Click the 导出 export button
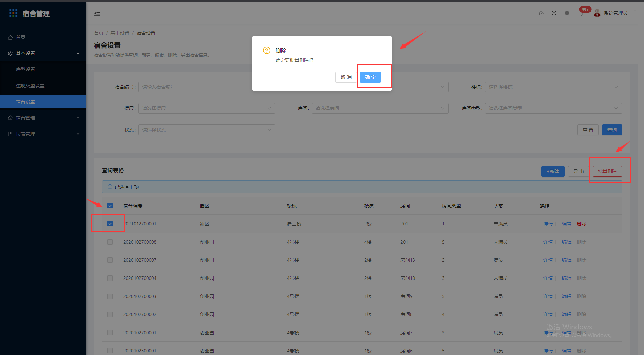Image resolution: width=644 pixels, height=355 pixels. (x=579, y=171)
